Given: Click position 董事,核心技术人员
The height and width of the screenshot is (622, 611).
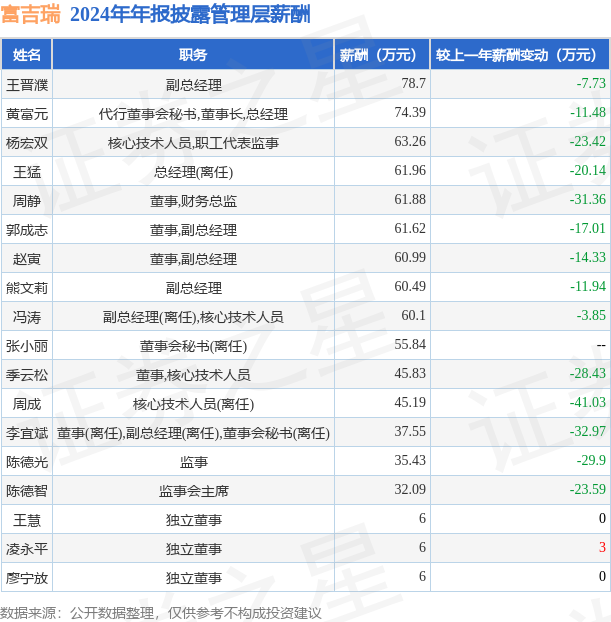Looking at the screenshot, I should pos(193,375).
